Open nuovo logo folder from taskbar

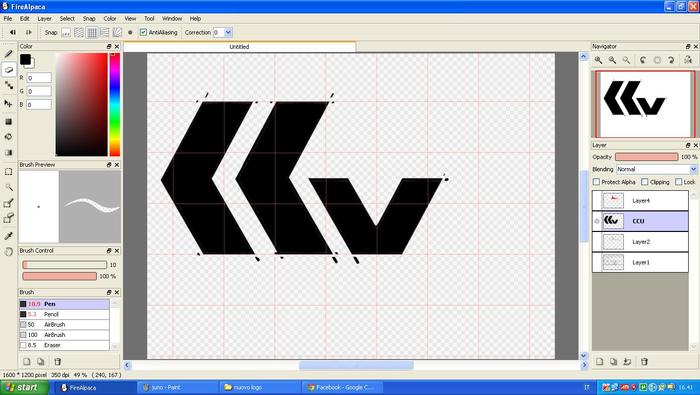(260, 387)
